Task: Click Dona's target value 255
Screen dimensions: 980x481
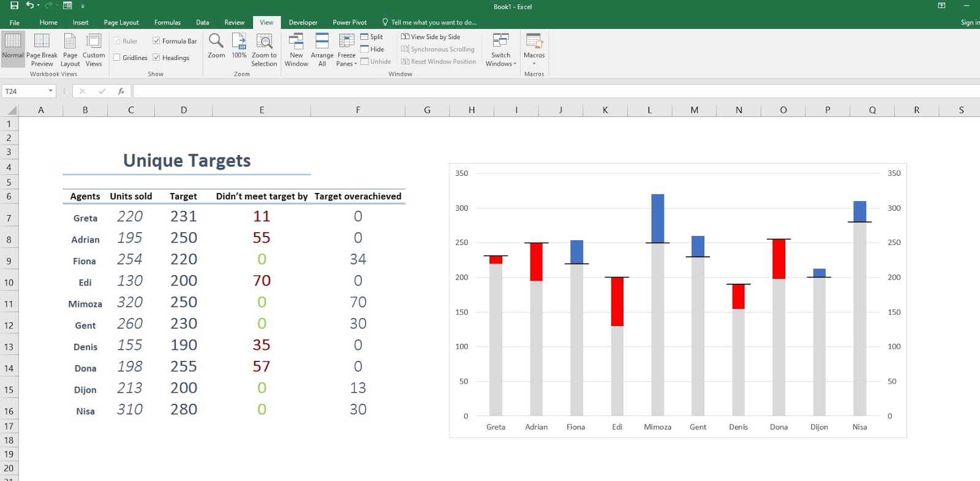Action: pos(184,366)
